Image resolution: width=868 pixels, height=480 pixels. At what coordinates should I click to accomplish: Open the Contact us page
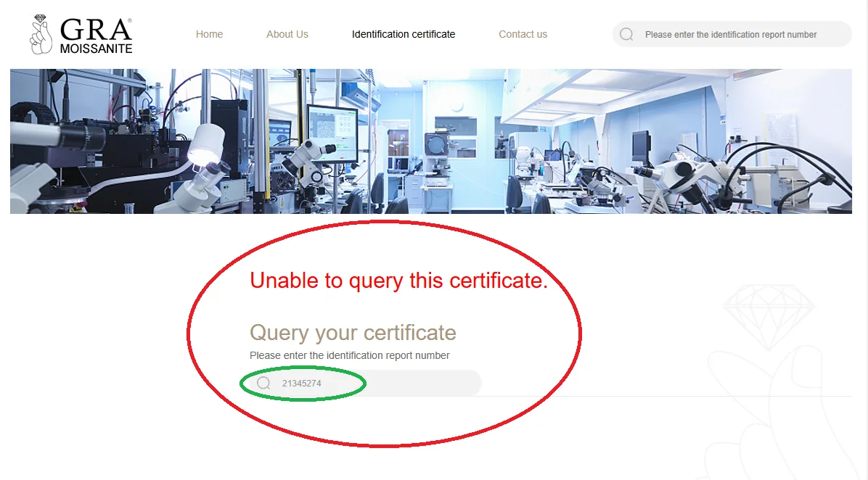523,34
